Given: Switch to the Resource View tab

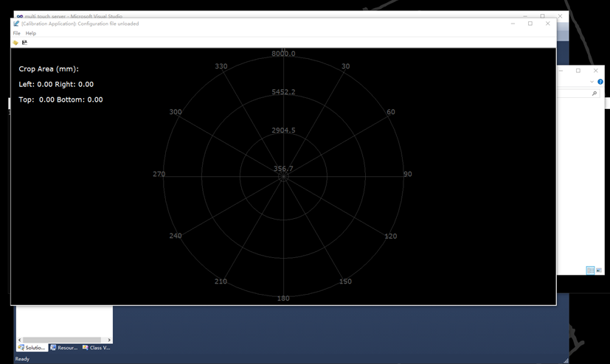Looking at the screenshot, I should (x=64, y=347).
